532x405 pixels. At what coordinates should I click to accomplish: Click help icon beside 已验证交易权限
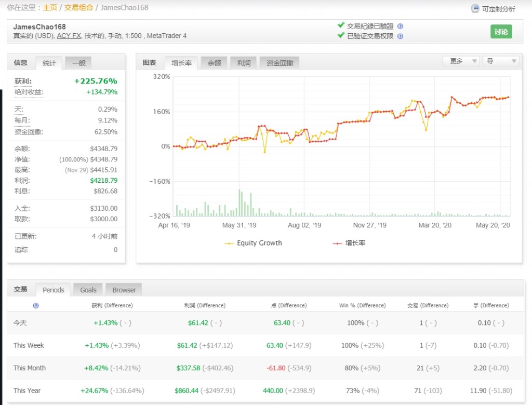pos(400,36)
